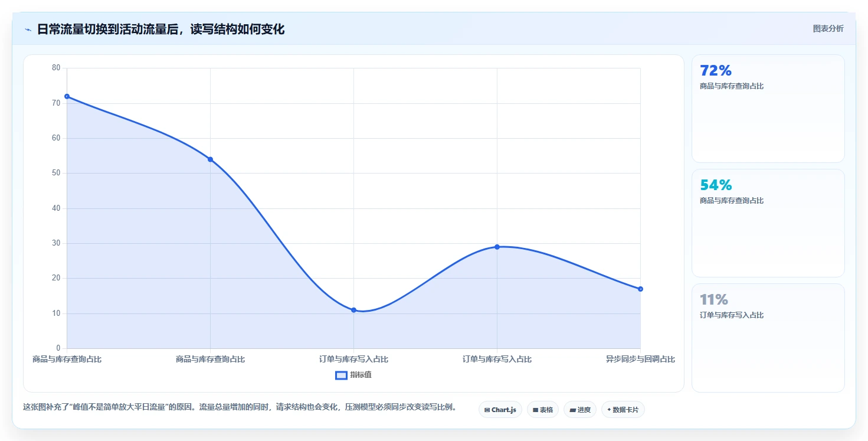The width and height of the screenshot is (868, 441).
Task: Click the x-axis label under the 72 point
Action: pos(67,359)
